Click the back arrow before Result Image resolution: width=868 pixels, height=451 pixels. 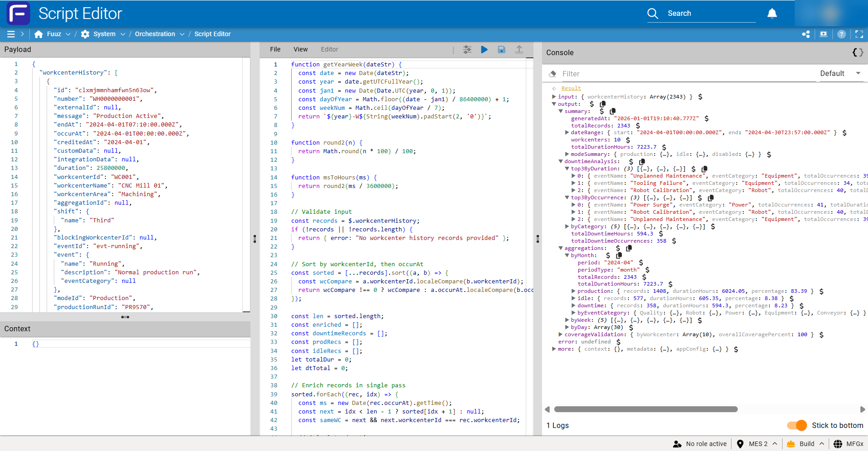point(554,89)
